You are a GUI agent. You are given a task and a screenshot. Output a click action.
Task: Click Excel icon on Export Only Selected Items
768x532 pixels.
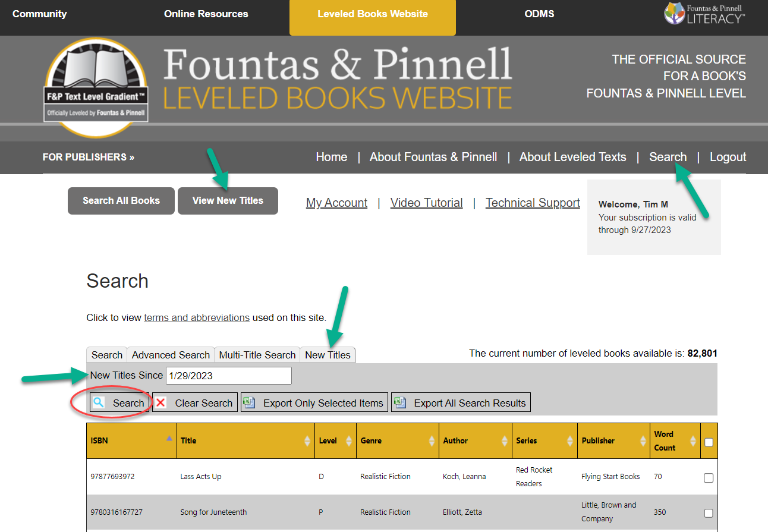(x=250, y=402)
